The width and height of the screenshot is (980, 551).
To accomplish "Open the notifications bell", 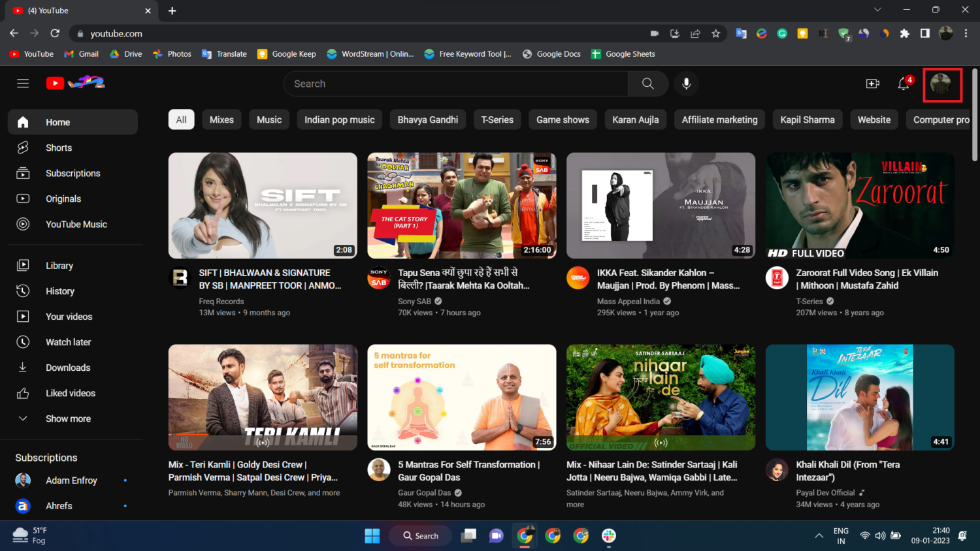I will click(904, 84).
